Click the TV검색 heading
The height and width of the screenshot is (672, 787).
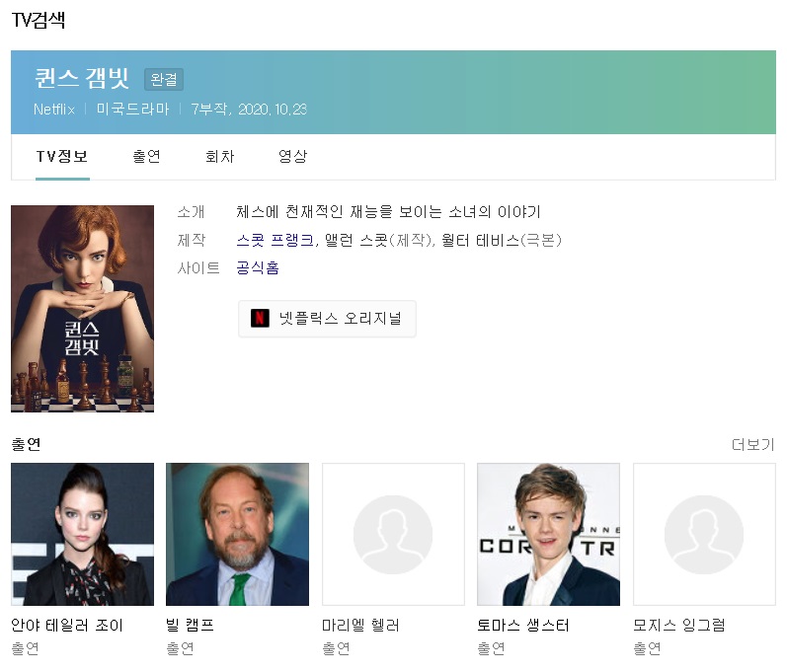pos(39,20)
